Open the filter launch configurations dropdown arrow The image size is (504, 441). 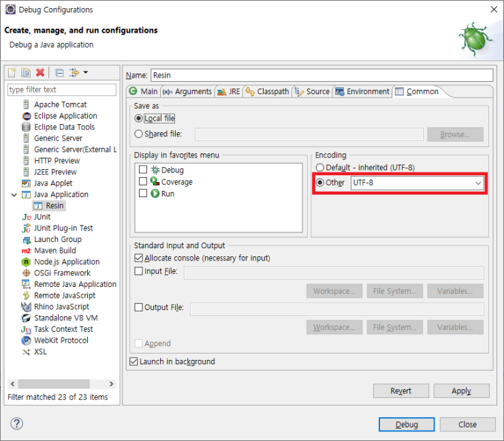[x=85, y=73]
